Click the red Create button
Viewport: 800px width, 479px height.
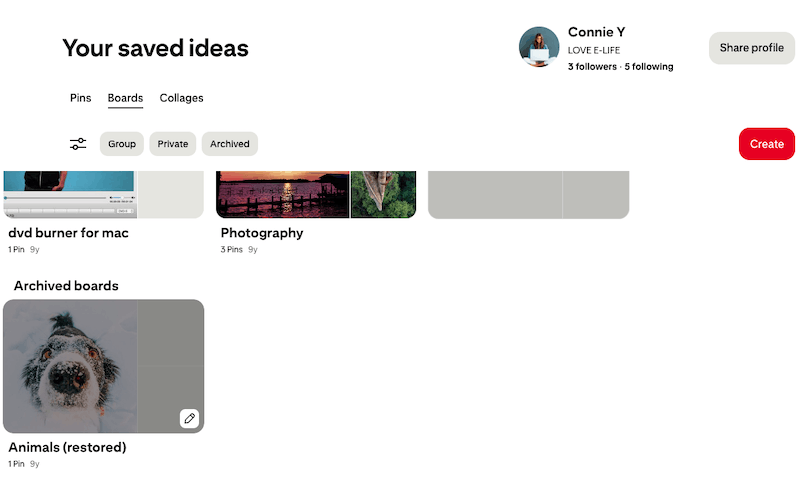coord(766,144)
